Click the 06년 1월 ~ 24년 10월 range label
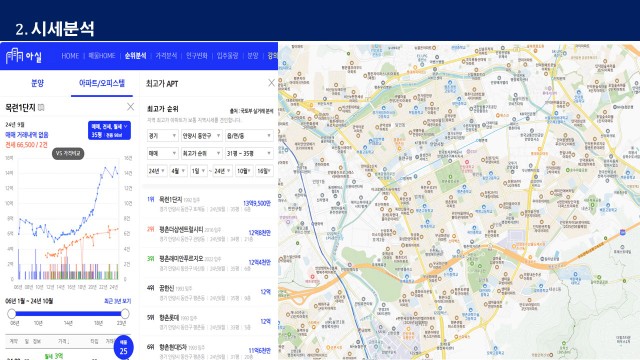The width and height of the screenshot is (640, 360). coord(29,301)
